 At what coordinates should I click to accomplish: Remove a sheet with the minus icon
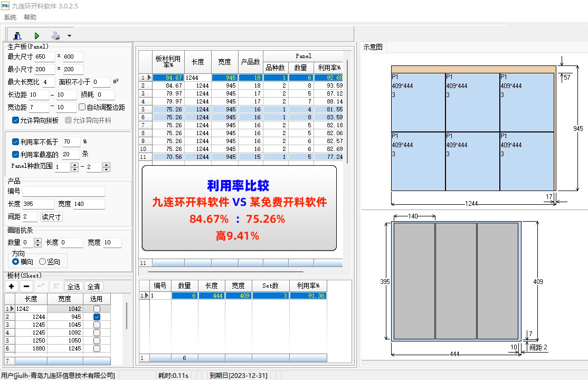coord(26,287)
